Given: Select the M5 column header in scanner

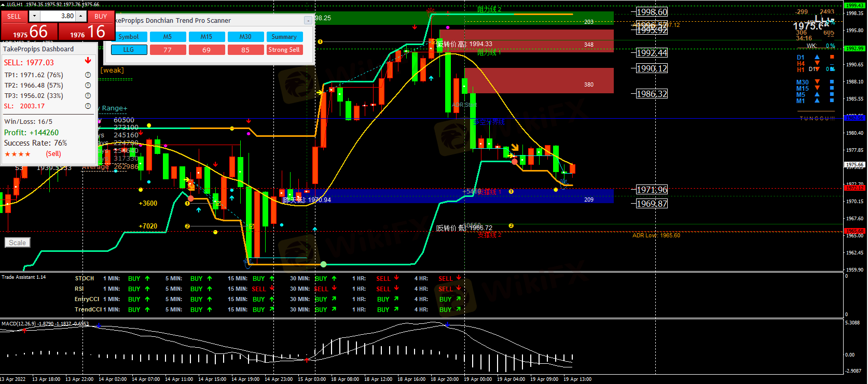Looking at the screenshot, I should [x=168, y=37].
